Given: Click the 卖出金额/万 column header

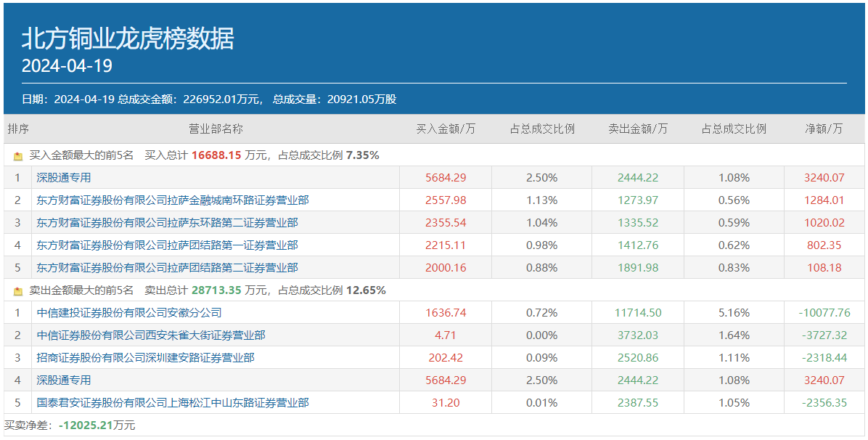Looking at the screenshot, I should (637, 129).
